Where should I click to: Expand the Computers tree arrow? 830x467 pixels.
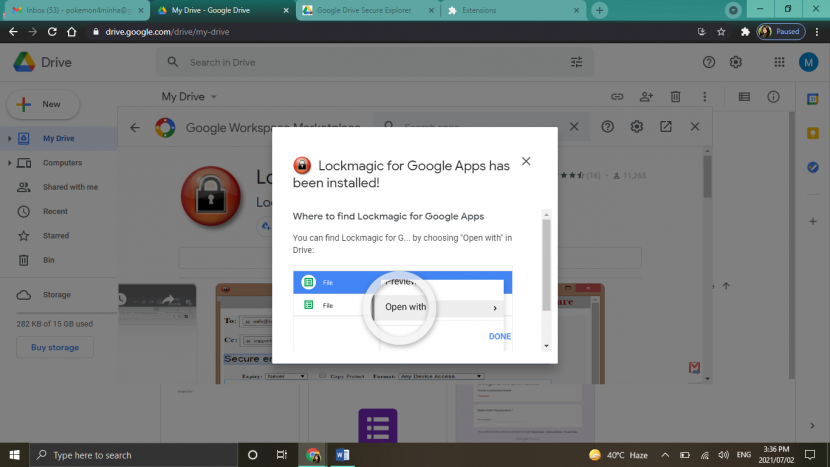9,163
